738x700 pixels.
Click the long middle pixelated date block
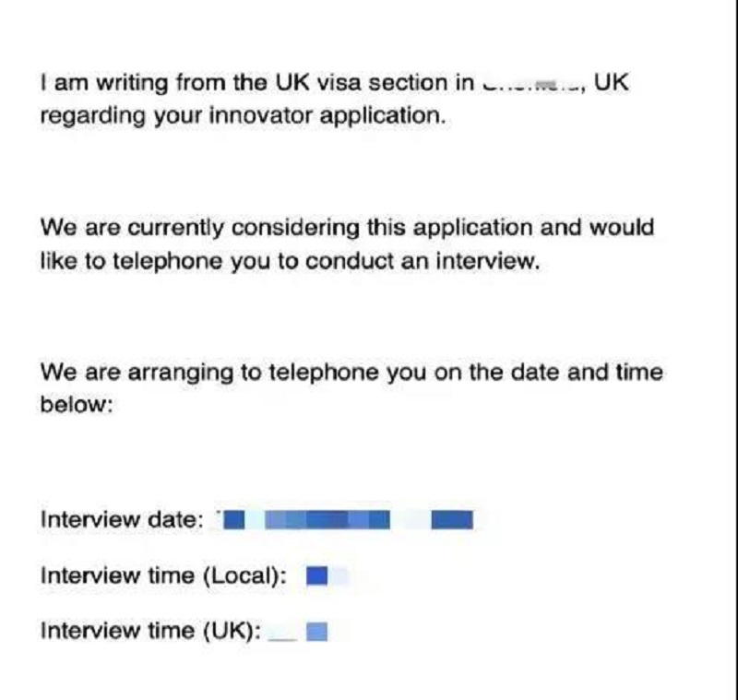point(327,520)
